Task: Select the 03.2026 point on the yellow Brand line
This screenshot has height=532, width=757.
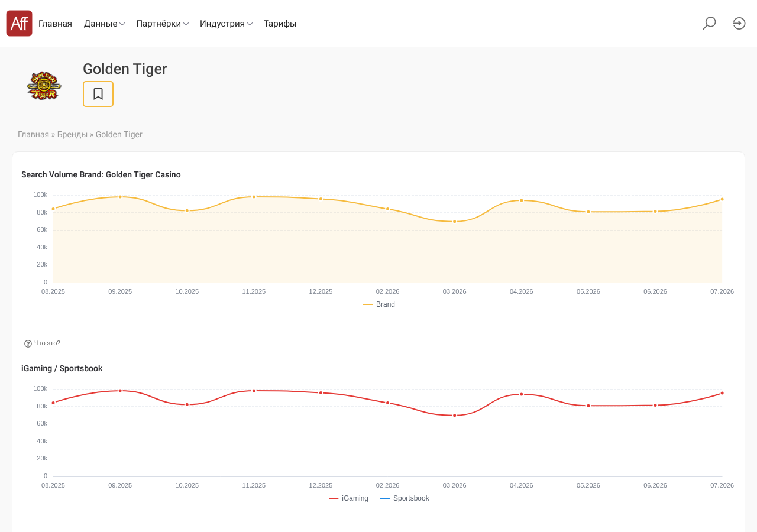Action: pyautogui.click(x=455, y=222)
